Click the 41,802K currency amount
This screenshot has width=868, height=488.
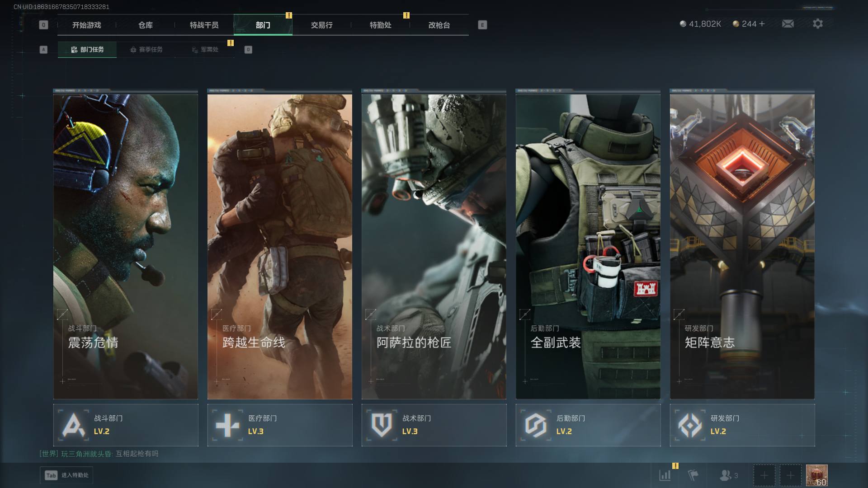pos(705,24)
